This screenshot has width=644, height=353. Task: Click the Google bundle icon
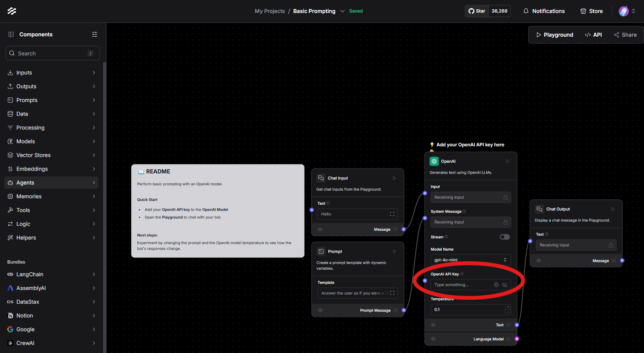tap(10, 329)
